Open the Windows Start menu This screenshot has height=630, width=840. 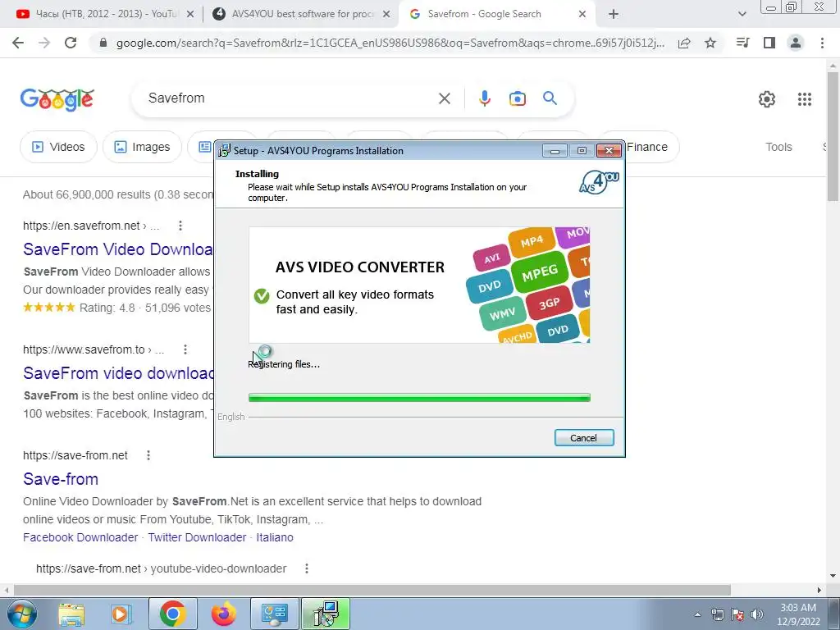(x=21, y=614)
